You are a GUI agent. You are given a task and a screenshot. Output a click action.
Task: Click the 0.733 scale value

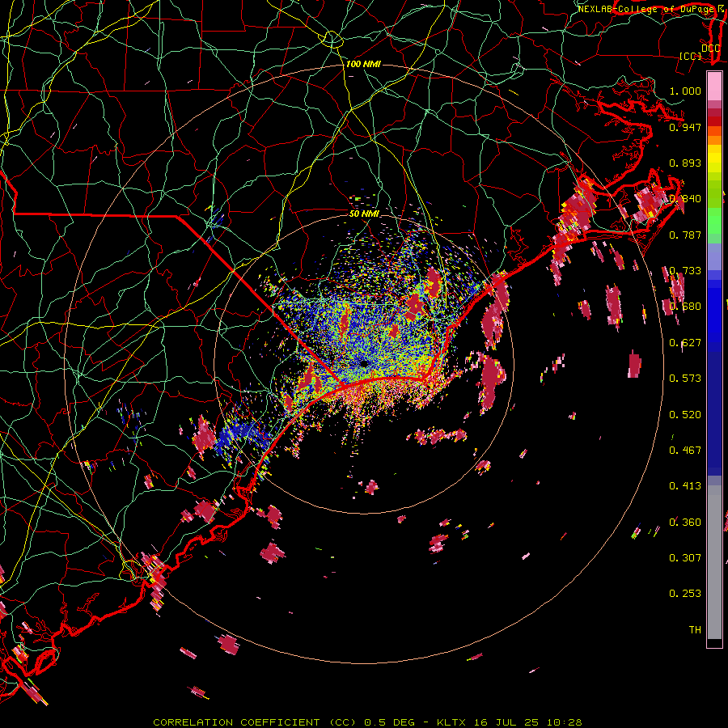(685, 271)
